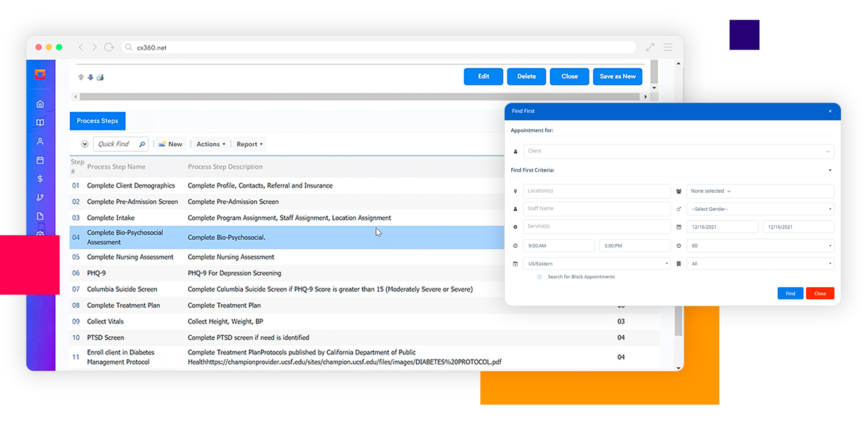Select the Home icon in the sidebar
This screenshot has height=431, width=868.
click(x=40, y=104)
